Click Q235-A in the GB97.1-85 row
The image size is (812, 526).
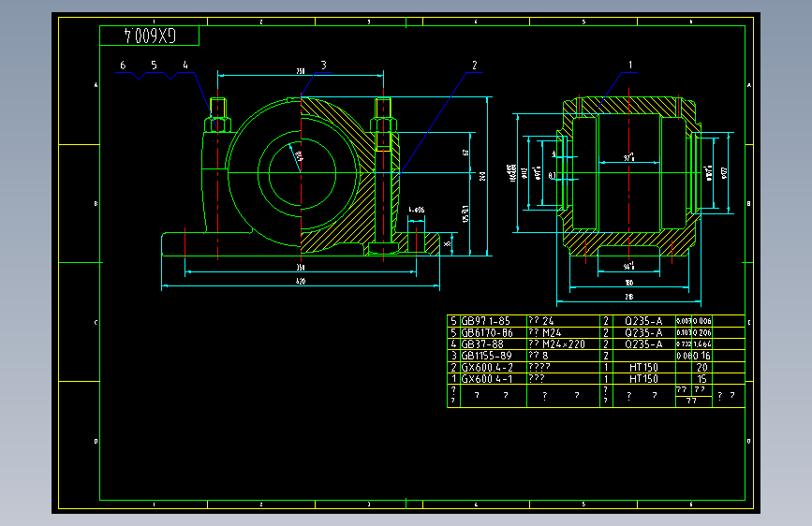643,321
